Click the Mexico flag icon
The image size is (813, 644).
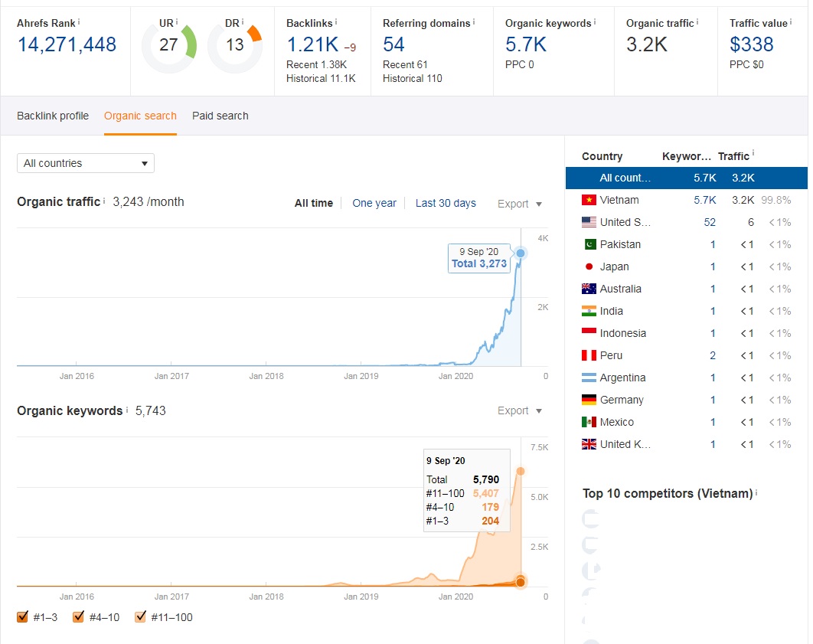tap(589, 422)
